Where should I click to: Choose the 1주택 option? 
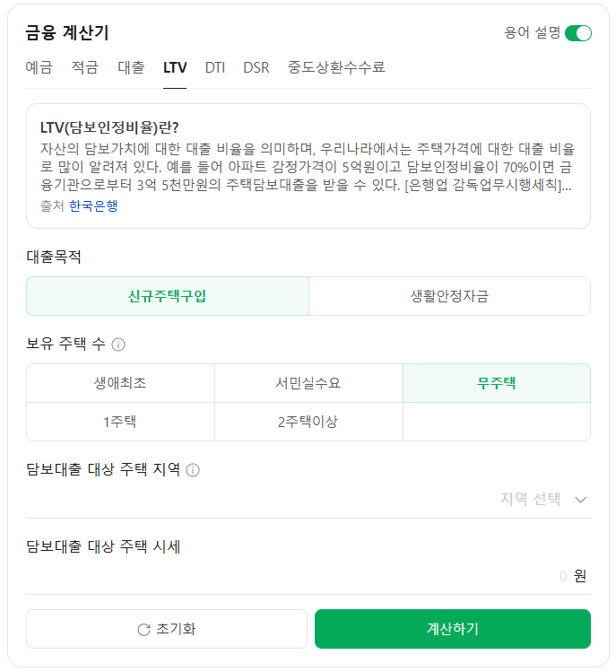tap(120, 422)
